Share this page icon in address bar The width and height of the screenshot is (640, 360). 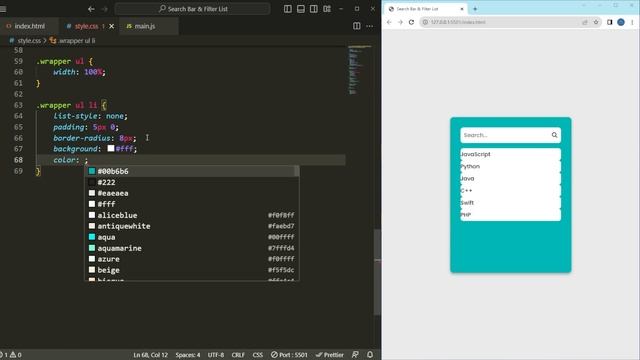click(585, 22)
